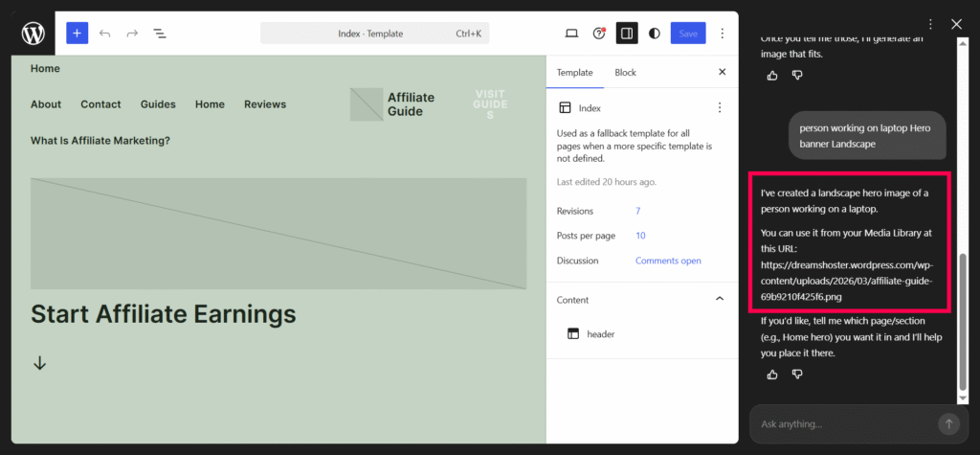The height and width of the screenshot is (455, 980).
Task: Click the blue Save button
Action: [688, 34]
